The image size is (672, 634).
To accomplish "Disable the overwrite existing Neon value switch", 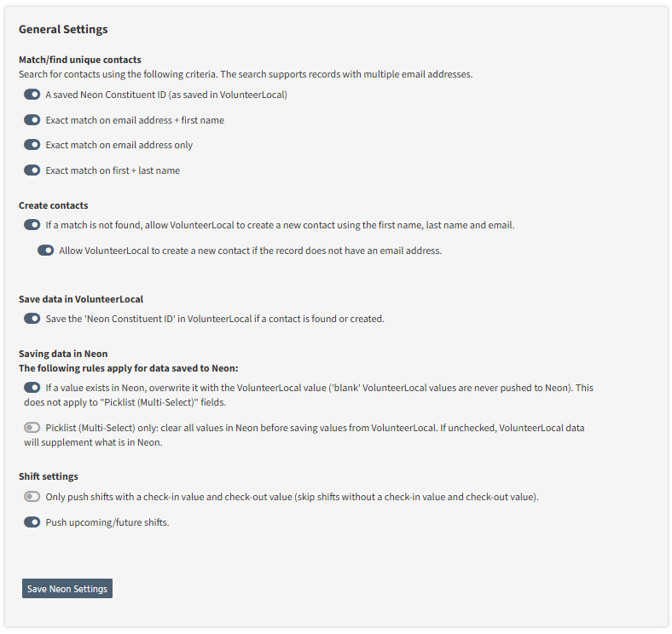I will 32,388.
